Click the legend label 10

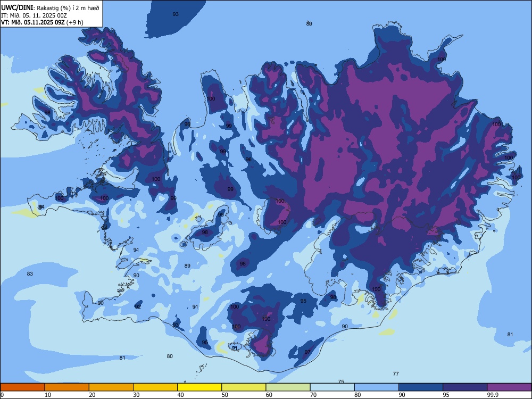pyautogui.click(x=48, y=395)
